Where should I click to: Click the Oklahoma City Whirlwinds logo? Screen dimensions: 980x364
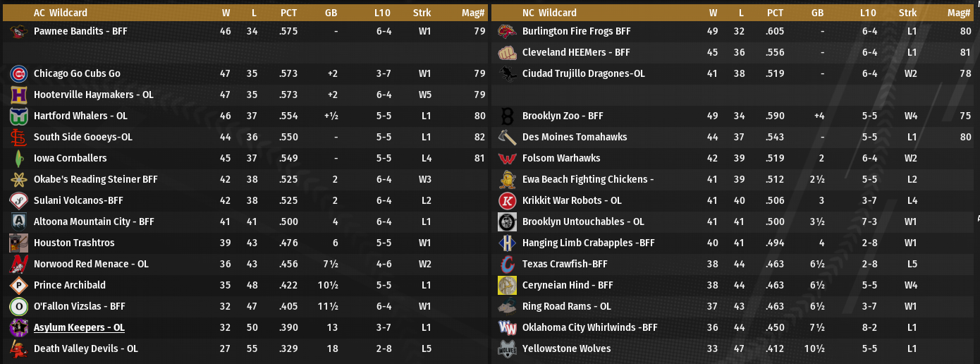507,328
